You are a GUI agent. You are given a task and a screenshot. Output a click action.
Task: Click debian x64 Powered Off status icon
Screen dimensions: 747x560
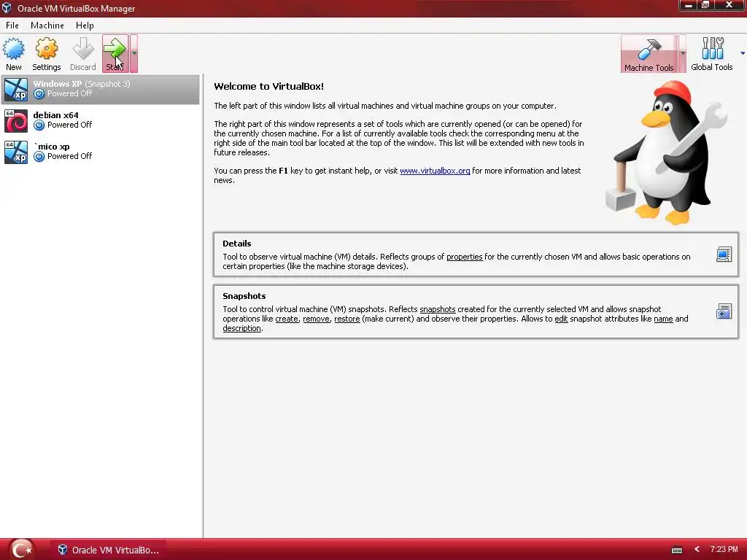(x=39, y=125)
